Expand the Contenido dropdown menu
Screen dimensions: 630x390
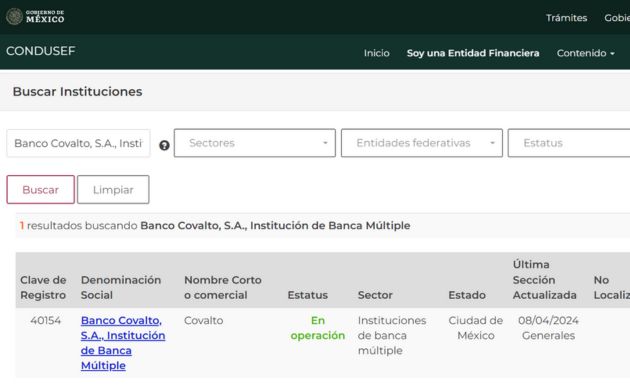pos(585,53)
